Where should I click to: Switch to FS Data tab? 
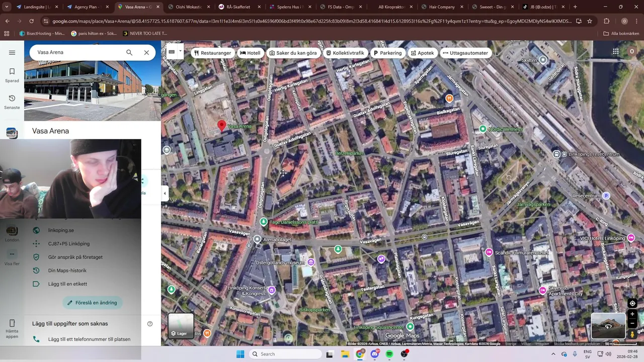pos(341,7)
